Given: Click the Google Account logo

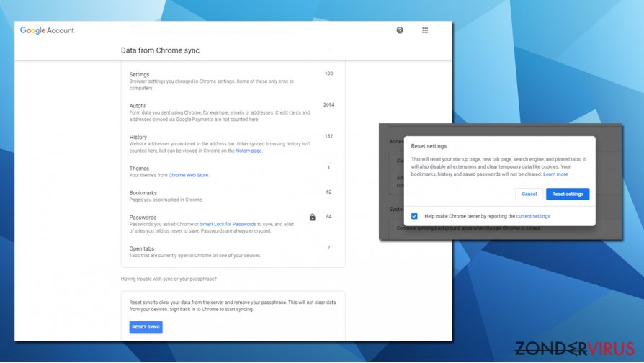Looking at the screenshot, I should point(48,30).
